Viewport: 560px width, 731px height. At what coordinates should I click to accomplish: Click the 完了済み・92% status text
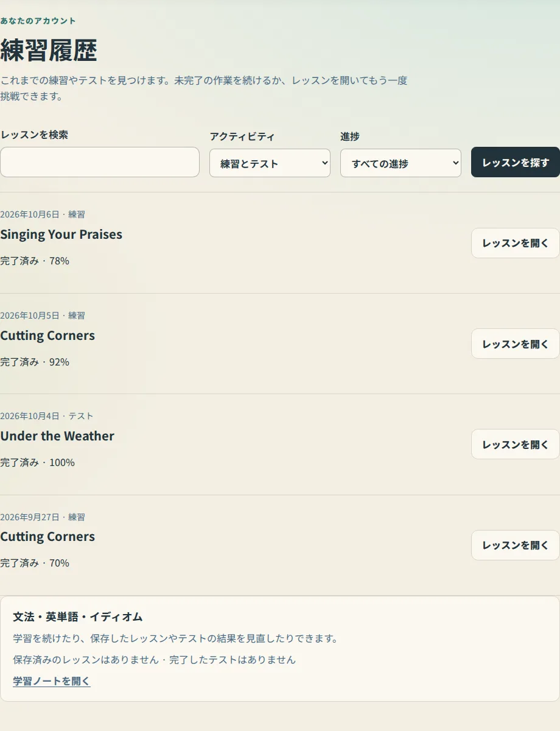[35, 362]
